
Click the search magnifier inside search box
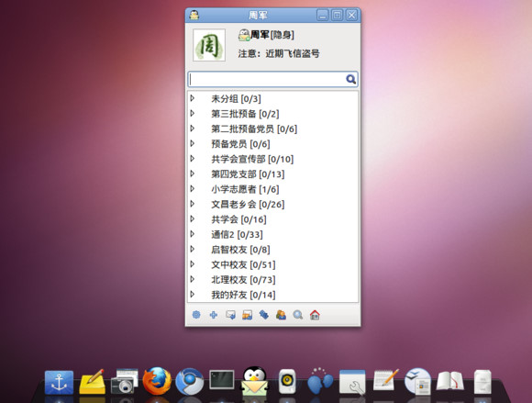click(350, 80)
